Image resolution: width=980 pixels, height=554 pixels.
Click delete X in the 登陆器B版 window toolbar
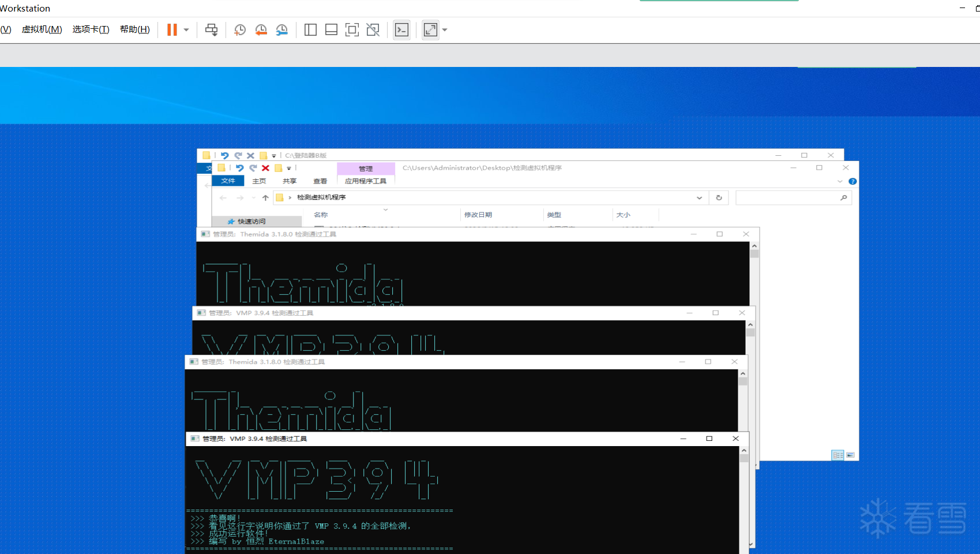(250, 156)
